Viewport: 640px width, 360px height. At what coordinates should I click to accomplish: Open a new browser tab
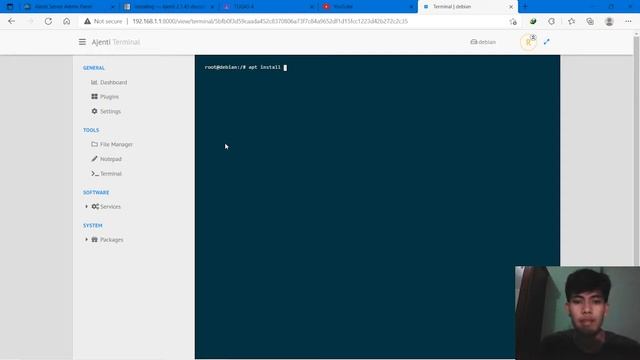coord(525,7)
